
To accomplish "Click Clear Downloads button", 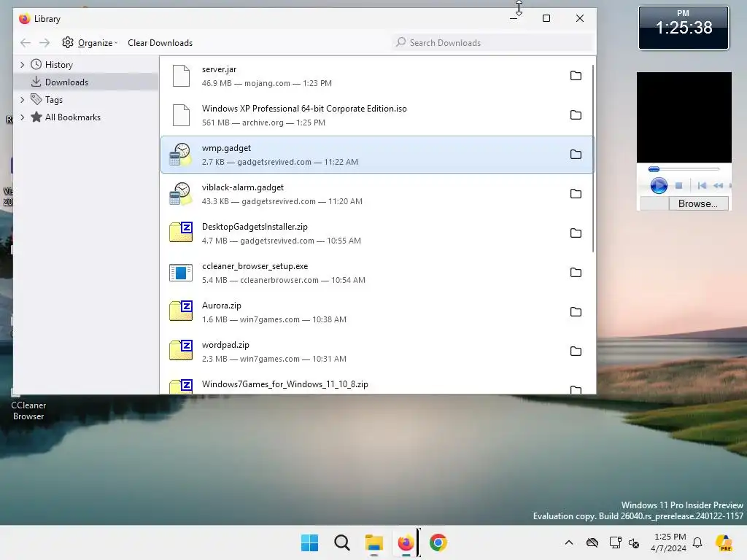I will (160, 43).
